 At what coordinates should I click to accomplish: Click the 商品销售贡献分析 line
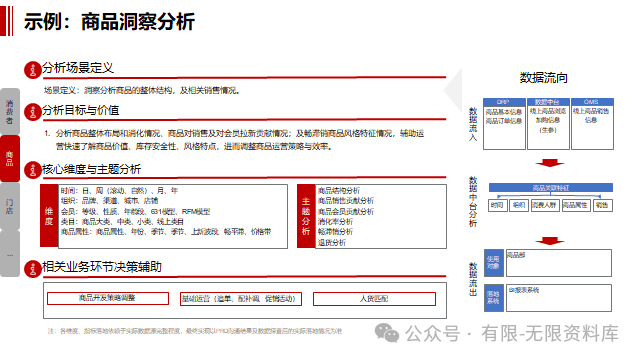pos(346,201)
